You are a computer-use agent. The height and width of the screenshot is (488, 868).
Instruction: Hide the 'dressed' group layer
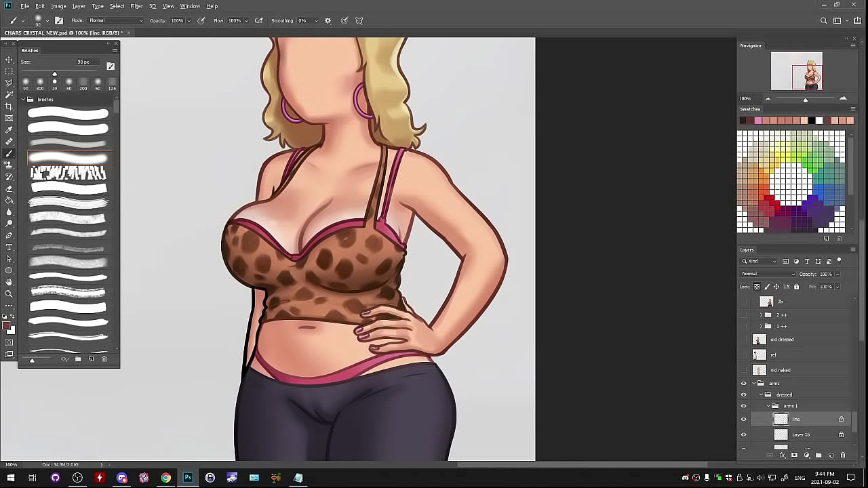(743, 394)
